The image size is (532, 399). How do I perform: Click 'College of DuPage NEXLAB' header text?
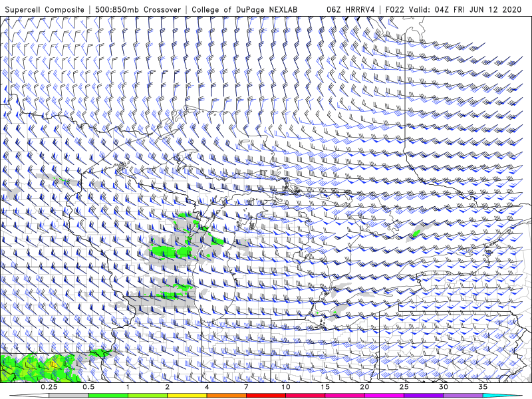tap(244, 9)
